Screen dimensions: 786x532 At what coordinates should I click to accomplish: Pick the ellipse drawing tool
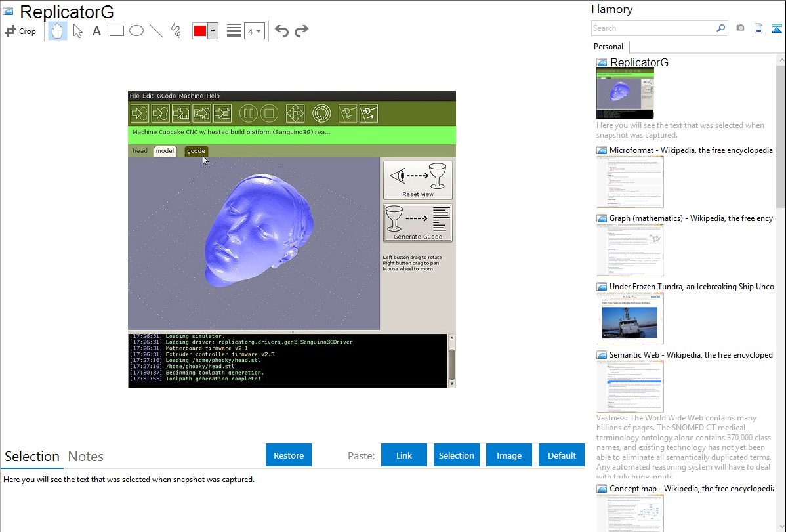click(136, 31)
